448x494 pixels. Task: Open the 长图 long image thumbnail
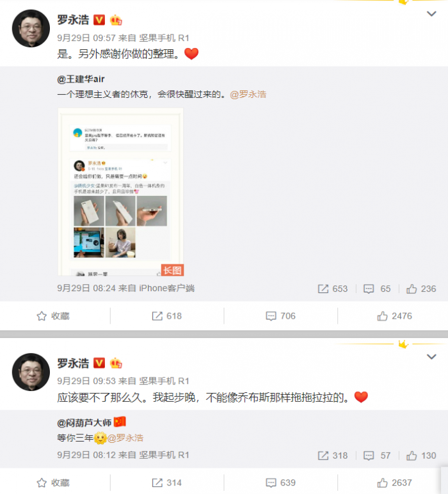(121, 192)
